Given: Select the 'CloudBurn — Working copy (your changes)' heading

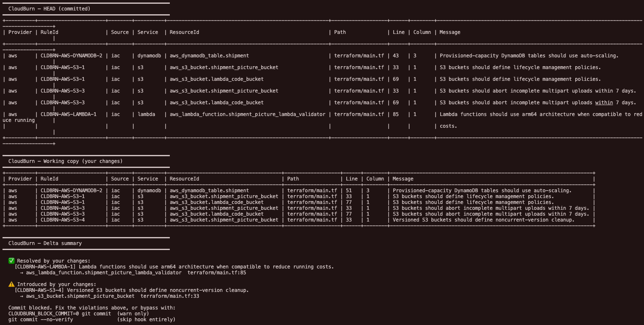Looking at the screenshot, I should click(65, 161).
